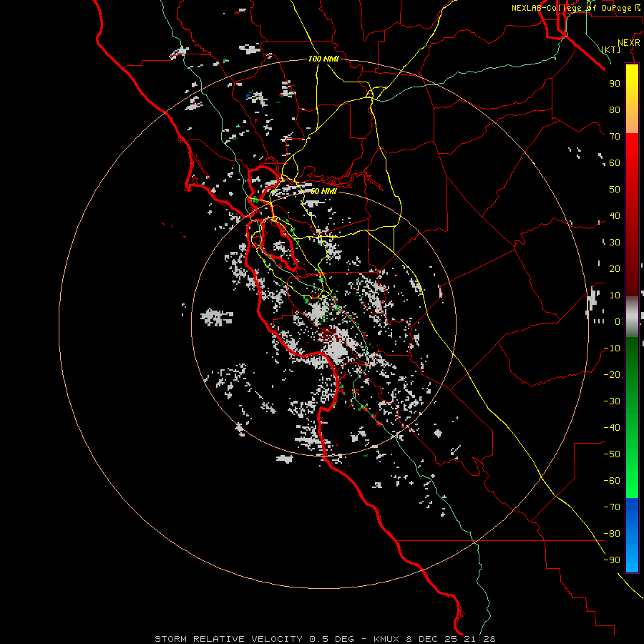Image resolution: width=644 pixels, height=644 pixels.
Task: Select the 70 value on velocity scale
Action: point(615,137)
